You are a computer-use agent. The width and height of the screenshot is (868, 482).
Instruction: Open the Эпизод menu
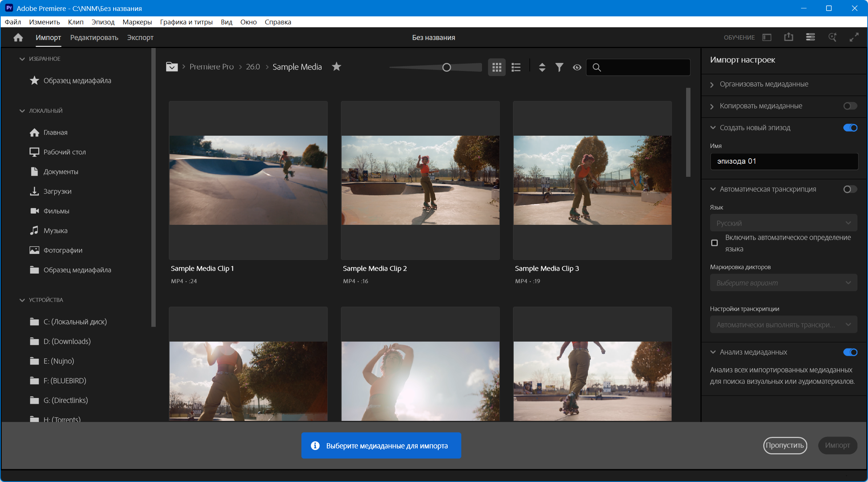click(103, 22)
